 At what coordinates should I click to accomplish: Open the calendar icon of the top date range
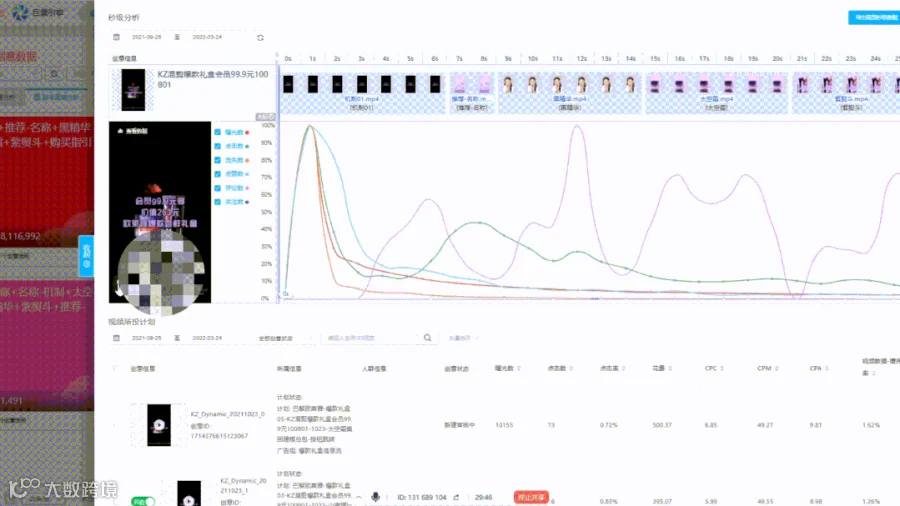(117, 37)
